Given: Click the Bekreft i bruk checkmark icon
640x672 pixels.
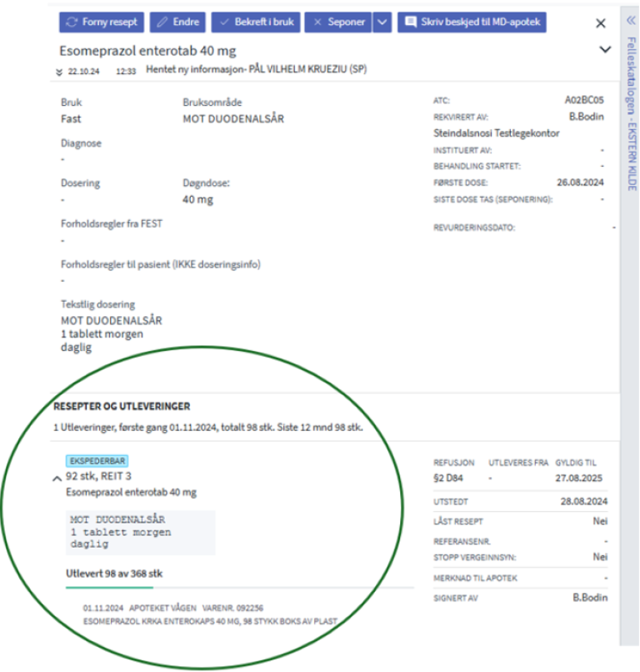Looking at the screenshot, I should [225, 23].
